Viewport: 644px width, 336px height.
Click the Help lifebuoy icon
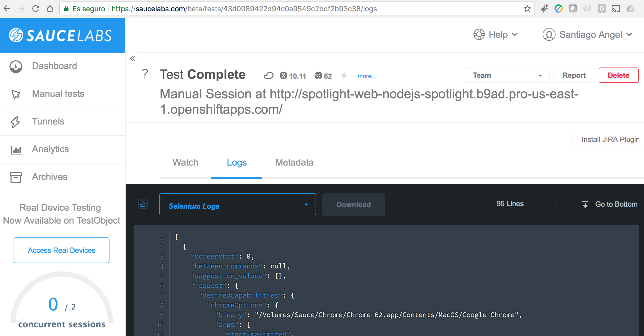(x=479, y=34)
